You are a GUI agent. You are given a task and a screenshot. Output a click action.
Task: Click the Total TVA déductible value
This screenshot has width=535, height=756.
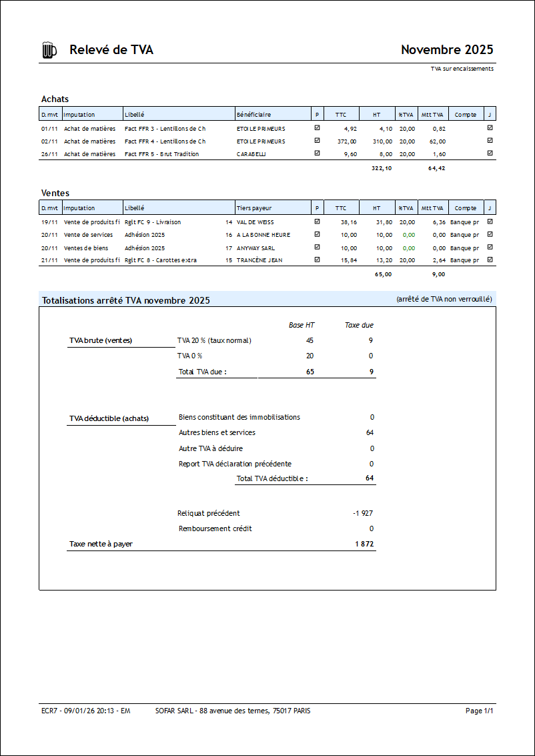tap(370, 478)
